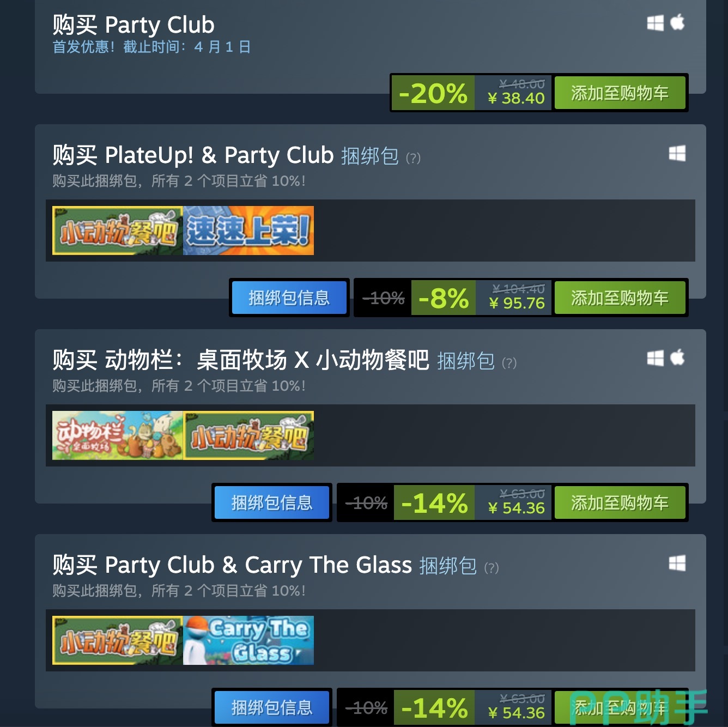Click the Apple icon in 动物栏 bundle section
728x727 pixels.
tap(677, 358)
